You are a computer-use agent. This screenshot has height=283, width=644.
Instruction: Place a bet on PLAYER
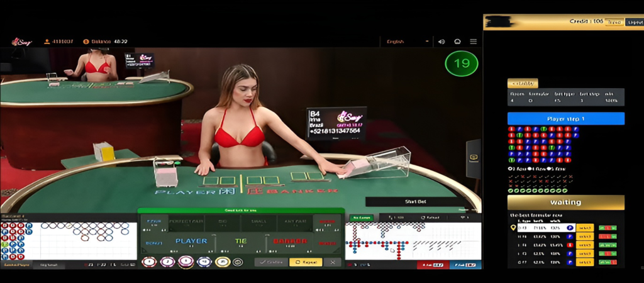[191, 241]
